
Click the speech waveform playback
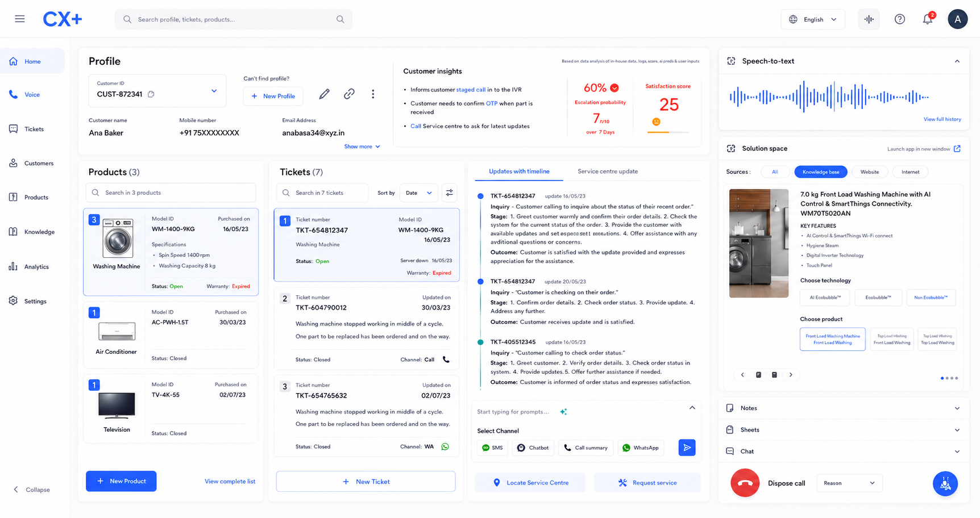pyautogui.click(x=829, y=97)
